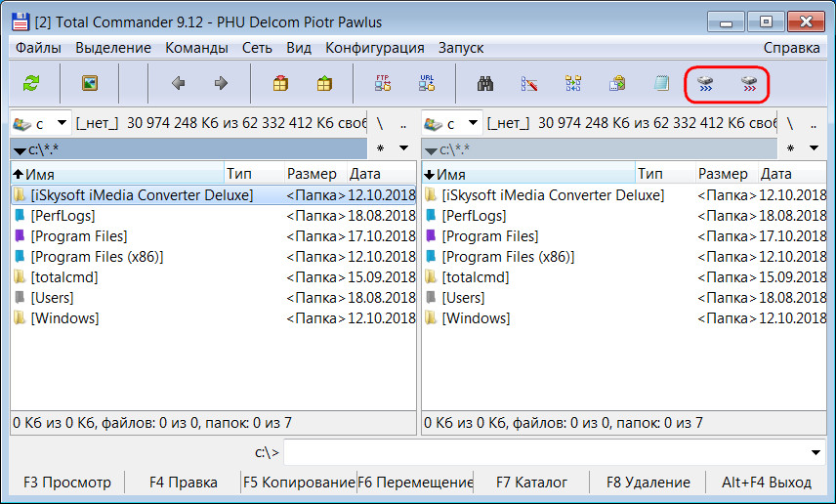Go to parent with right panel .. button

point(814,124)
